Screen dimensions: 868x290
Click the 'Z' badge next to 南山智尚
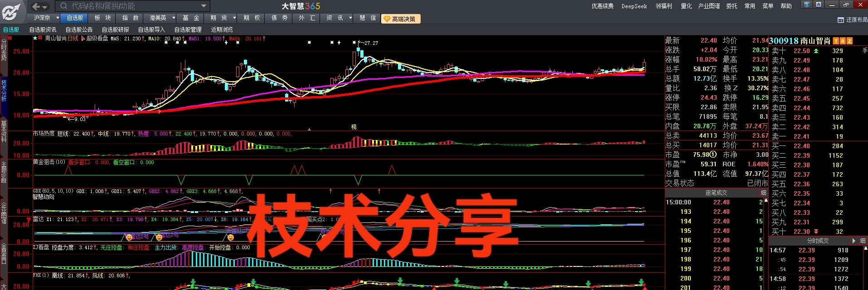pos(849,41)
